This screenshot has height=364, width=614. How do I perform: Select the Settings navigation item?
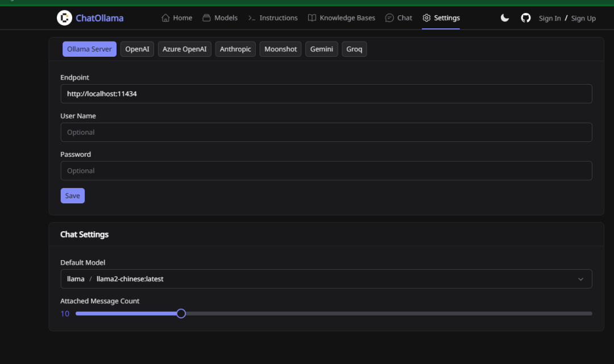click(441, 18)
